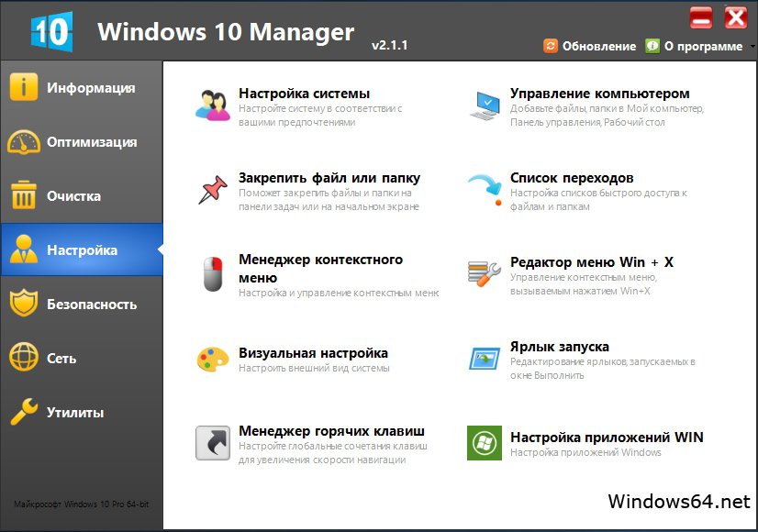758x532 pixels.
Task: Go to the Очистка section
Action: tap(74, 196)
